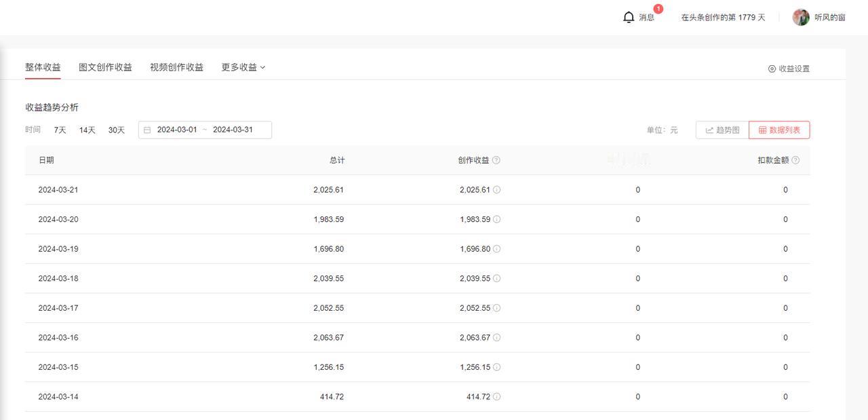This screenshot has height=420, width=868.
Task: Expand the 更多收益 dropdown menu
Action: click(241, 67)
